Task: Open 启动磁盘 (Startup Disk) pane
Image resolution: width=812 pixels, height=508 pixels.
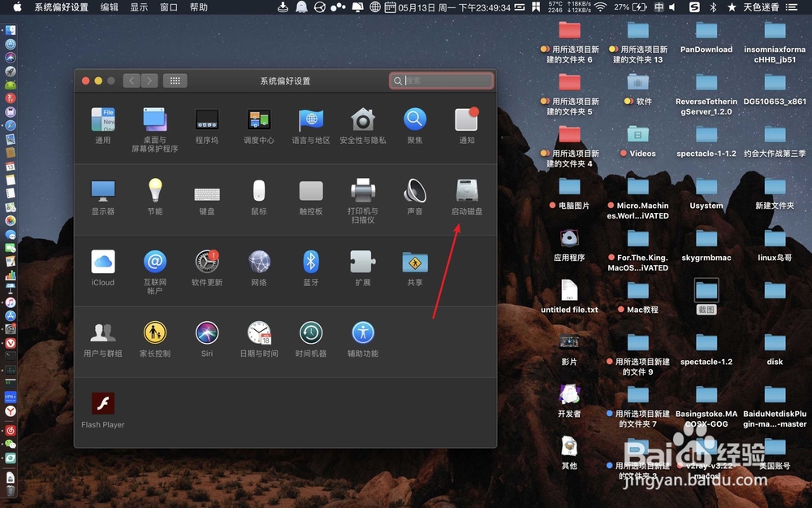Action: tap(467, 190)
